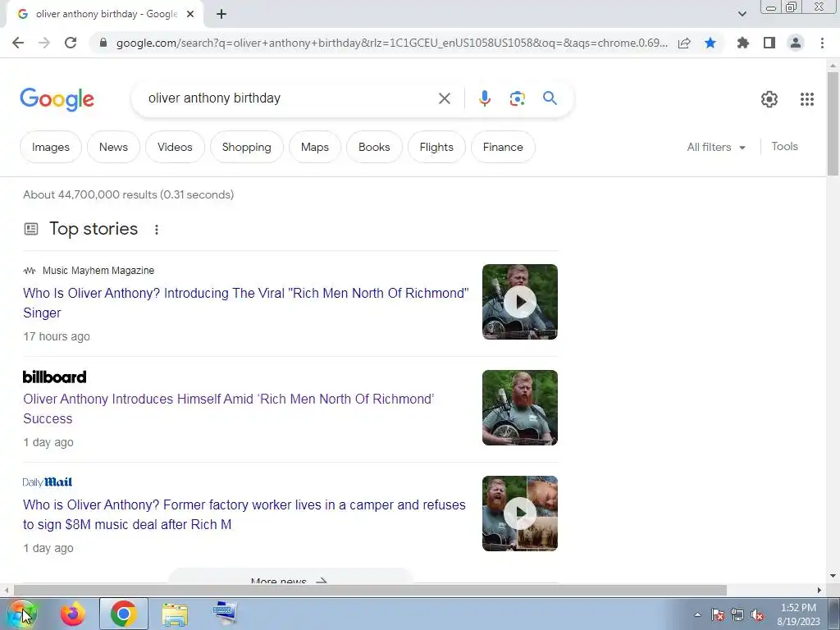Switch to Maps results
Screen dimensions: 840x630
click(x=314, y=147)
